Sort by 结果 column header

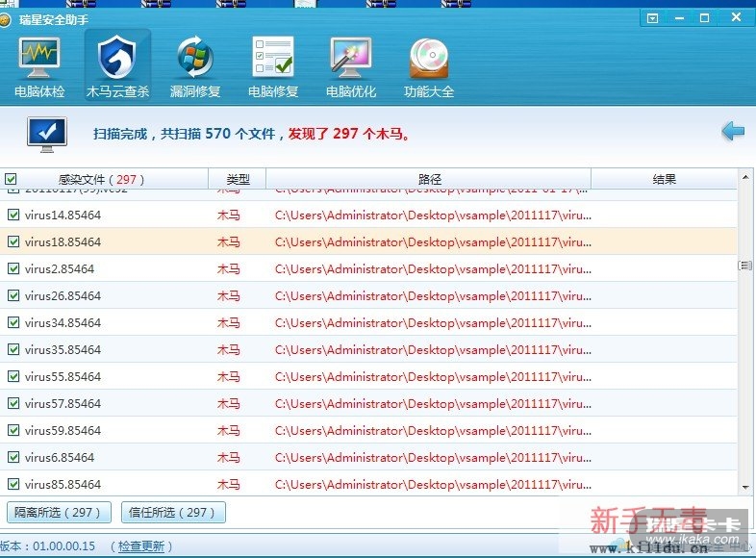click(x=664, y=179)
